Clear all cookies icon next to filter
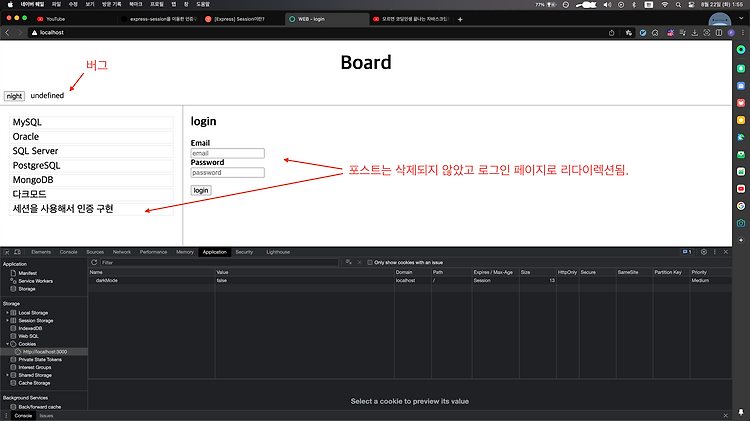The image size is (750, 421). tap(349, 262)
